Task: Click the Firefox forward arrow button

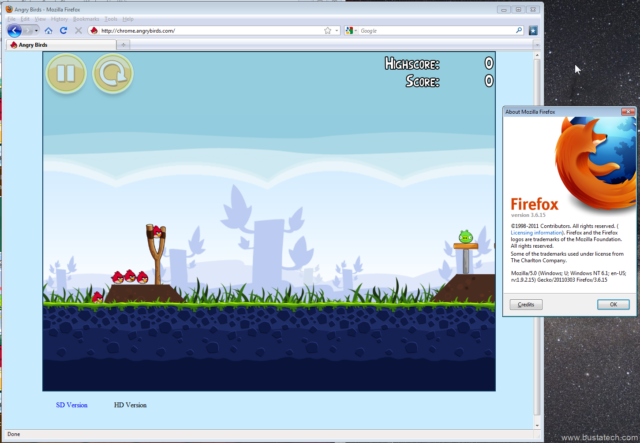Action: (27, 31)
